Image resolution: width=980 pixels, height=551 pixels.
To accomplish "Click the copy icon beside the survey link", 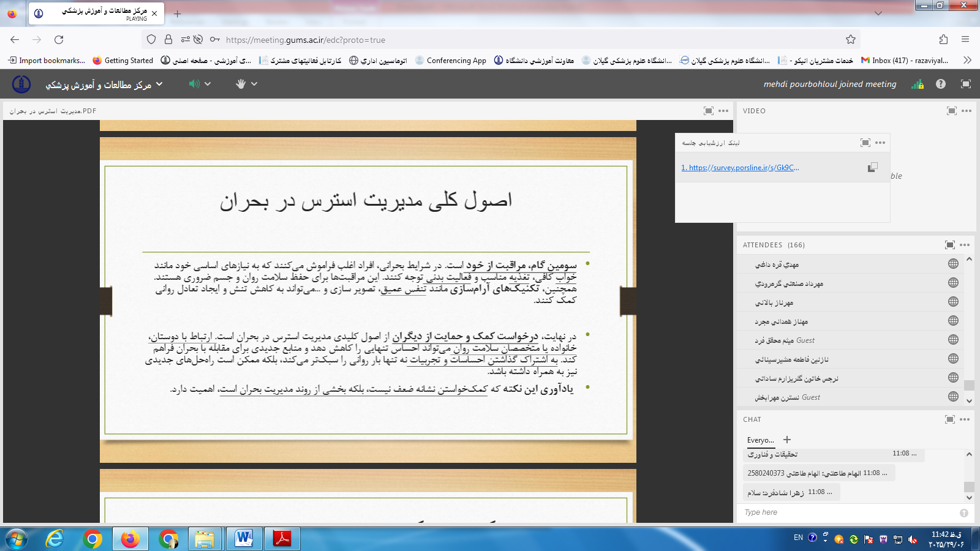I will tap(872, 168).
